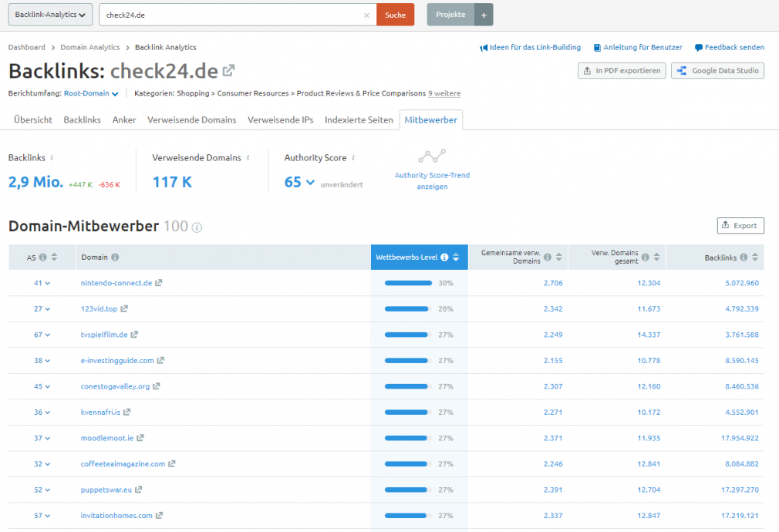Switch to the Übersicht tab
The width and height of the screenshot is (779, 532).
coord(33,120)
